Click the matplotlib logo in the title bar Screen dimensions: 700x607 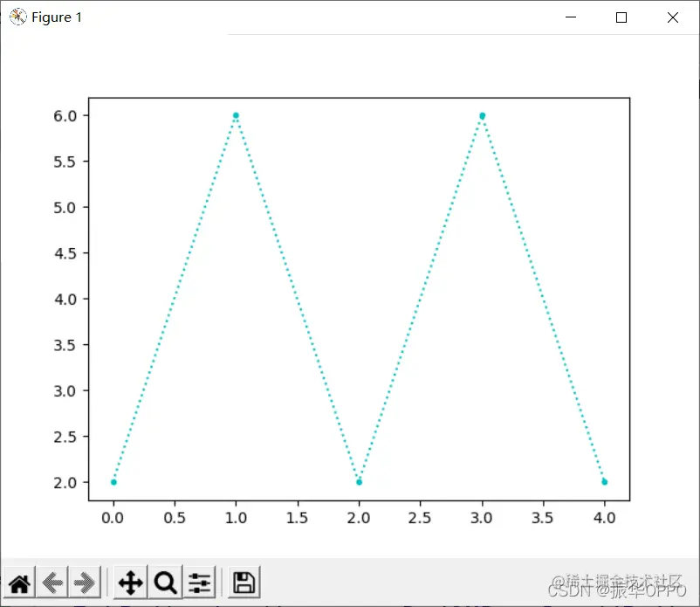(x=17, y=17)
